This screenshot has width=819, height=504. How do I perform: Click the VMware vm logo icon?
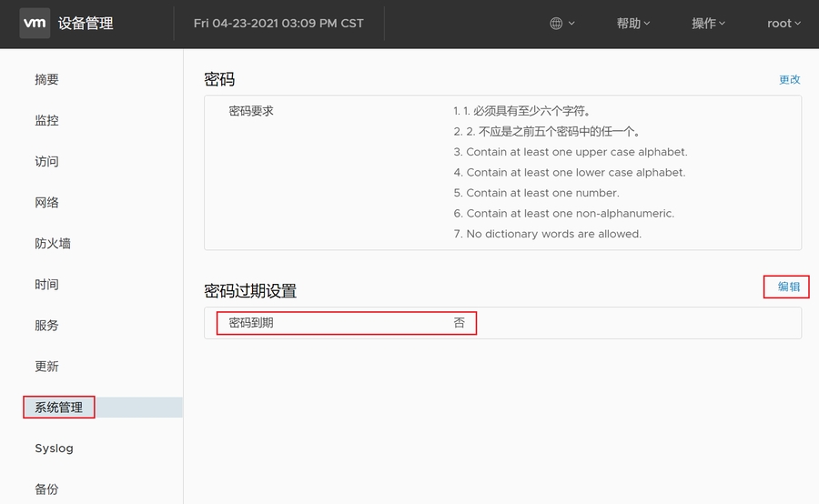pos(35,24)
